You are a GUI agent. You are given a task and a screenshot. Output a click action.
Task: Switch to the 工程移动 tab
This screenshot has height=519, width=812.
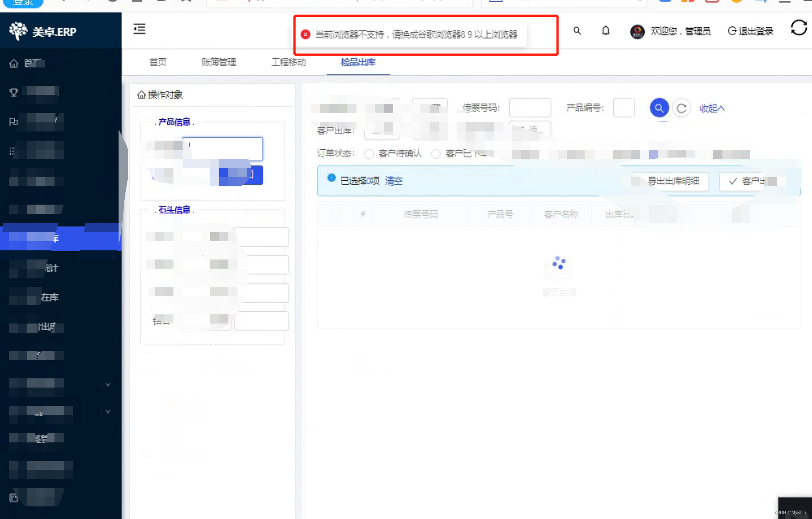289,62
